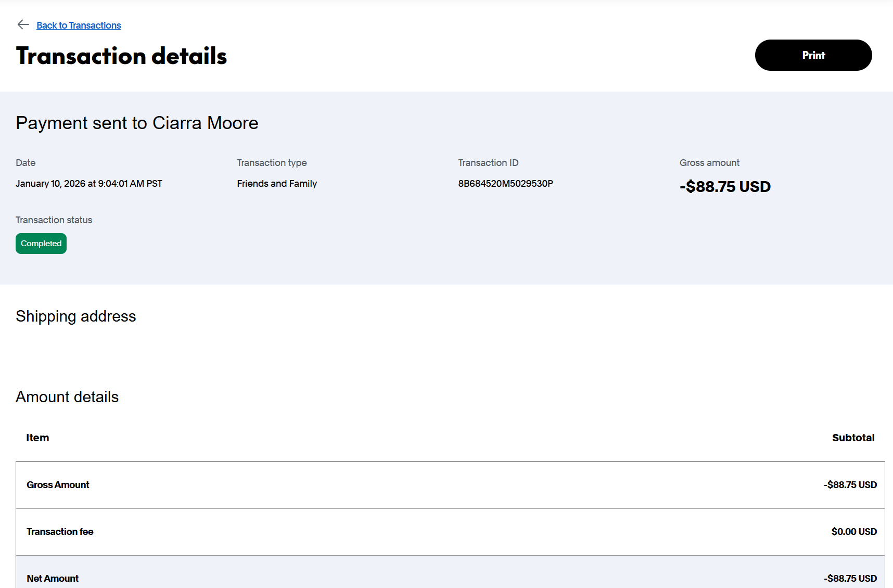Click the $0.00 USD transaction fee value

pyautogui.click(x=854, y=532)
